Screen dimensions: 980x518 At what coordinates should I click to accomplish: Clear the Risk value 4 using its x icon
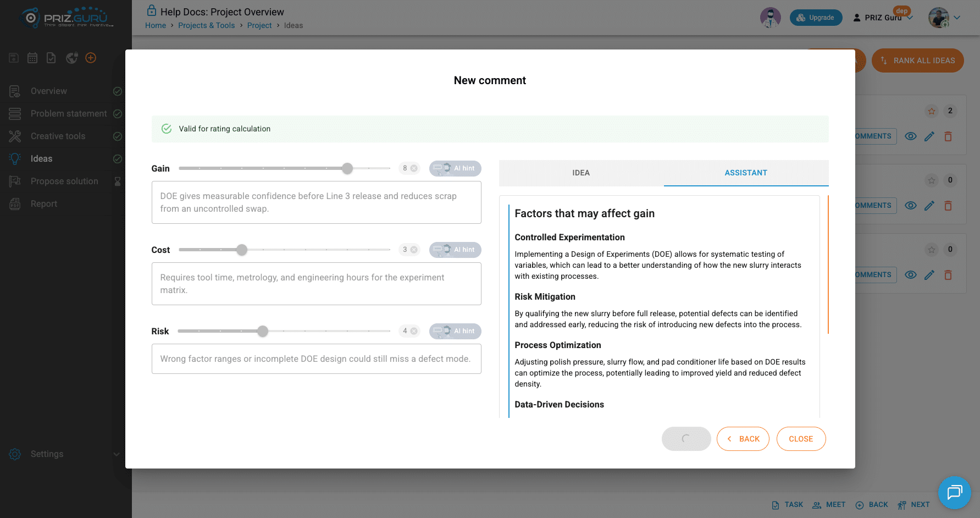click(x=414, y=331)
